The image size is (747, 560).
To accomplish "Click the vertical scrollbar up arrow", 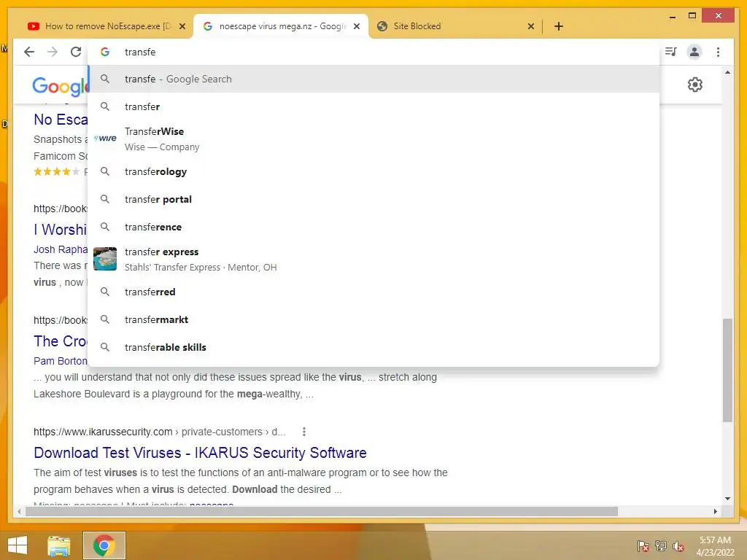I will 727,73.
